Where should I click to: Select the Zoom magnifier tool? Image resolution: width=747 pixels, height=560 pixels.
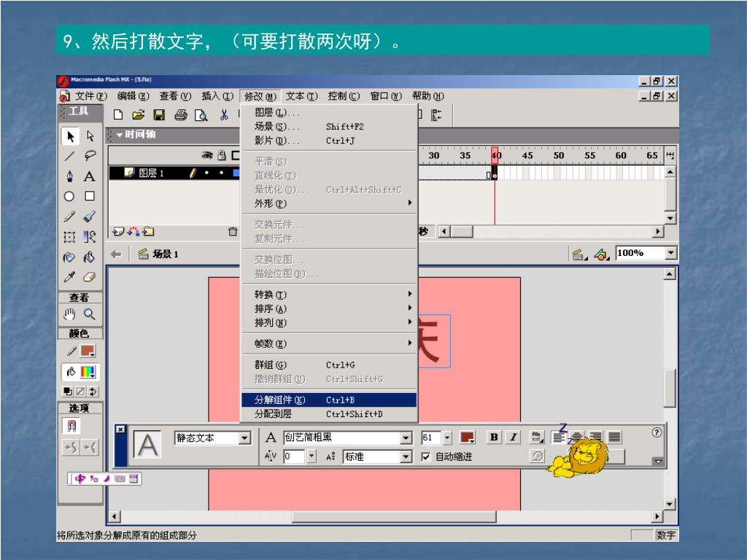[90, 314]
